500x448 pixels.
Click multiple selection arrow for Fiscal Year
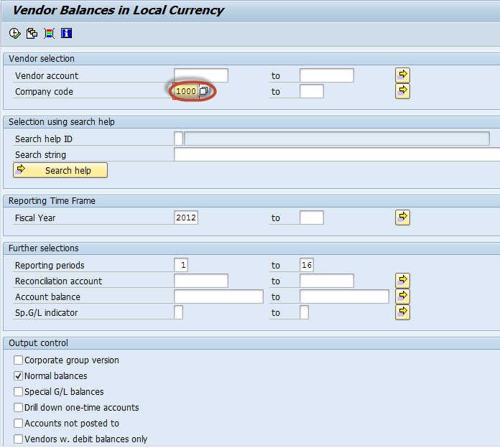click(x=402, y=217)
